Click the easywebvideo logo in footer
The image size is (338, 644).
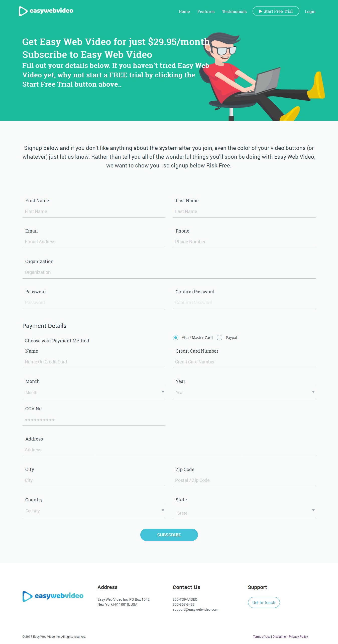click(53, 596)
